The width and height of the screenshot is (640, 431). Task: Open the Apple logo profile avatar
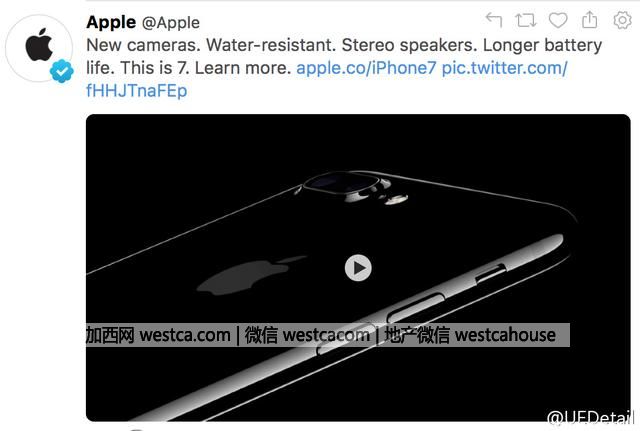[x=39, y=48]
